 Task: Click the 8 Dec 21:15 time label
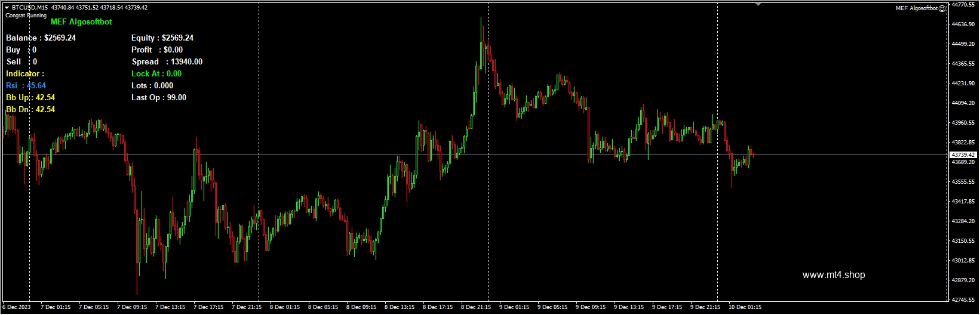point(476,307)
